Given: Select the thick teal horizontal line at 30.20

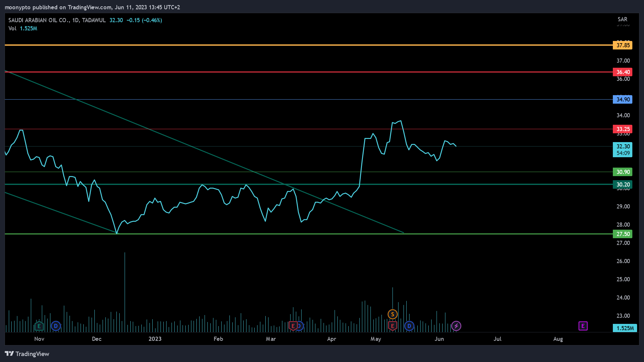Looking at the screenshot, I should tap(308, 184).
